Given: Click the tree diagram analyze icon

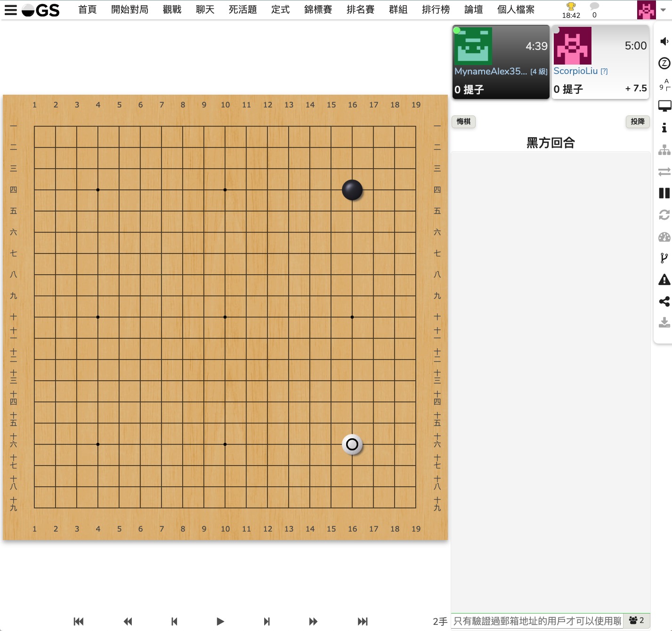Looking at the screenshot, I should point(664,150).
